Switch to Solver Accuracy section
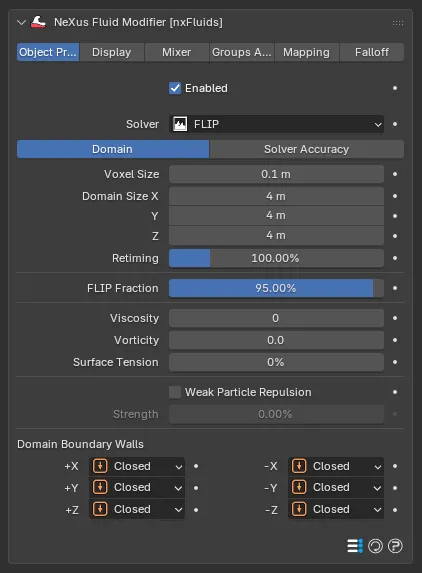The height and width of the screenshot is (573, 422). click(x=307, y=149)
